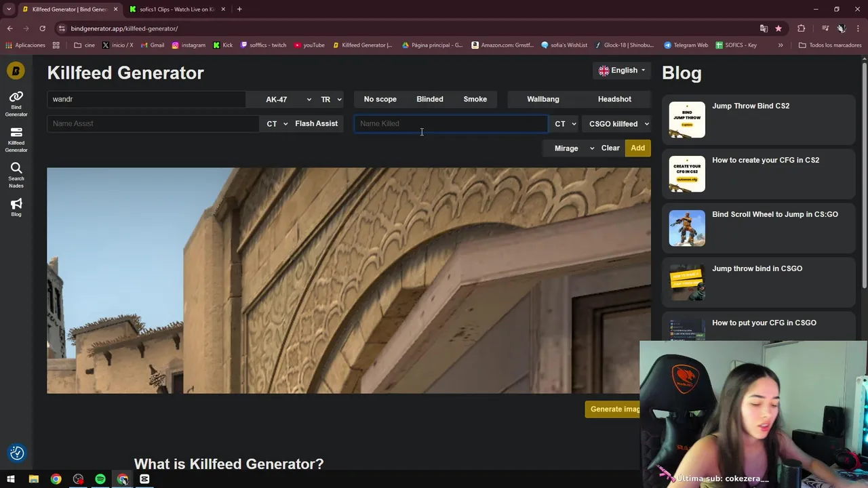This screenshot has width=868, height=488.
Task: Open How to put your CFG in CSGO
Action: pos(764,323)
